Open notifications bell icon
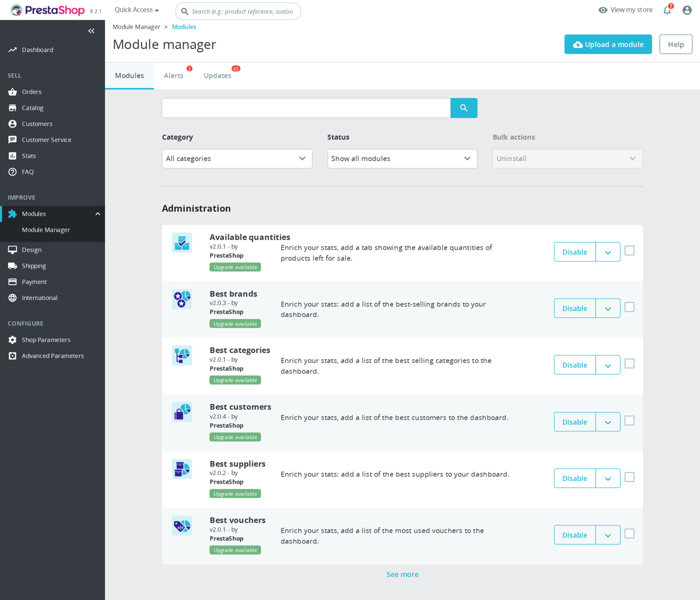The image size is (700, 600). click(x=667, y=10)
